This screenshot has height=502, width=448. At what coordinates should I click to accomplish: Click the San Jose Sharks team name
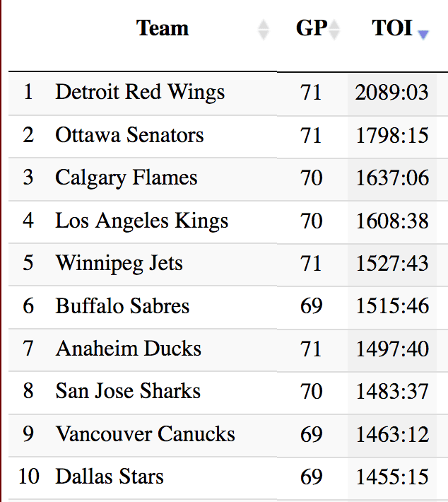tap(128, 391)
